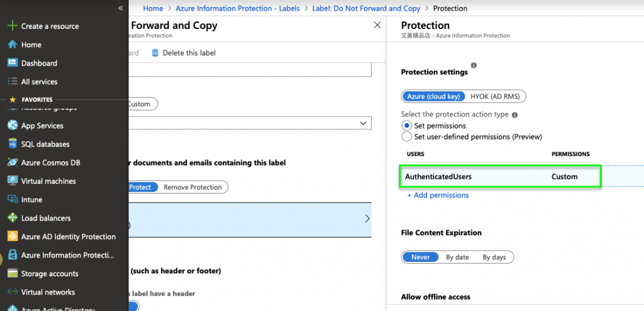Select the Load balancers icon
Screen dimensions: 644x311
(11, 218)
